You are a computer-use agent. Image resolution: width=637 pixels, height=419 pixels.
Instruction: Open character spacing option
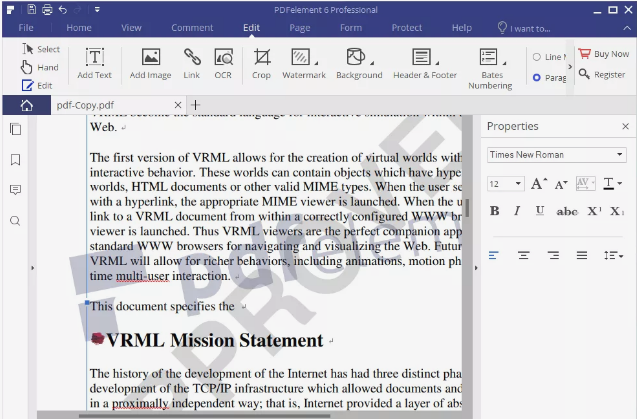tap(585, 184)
